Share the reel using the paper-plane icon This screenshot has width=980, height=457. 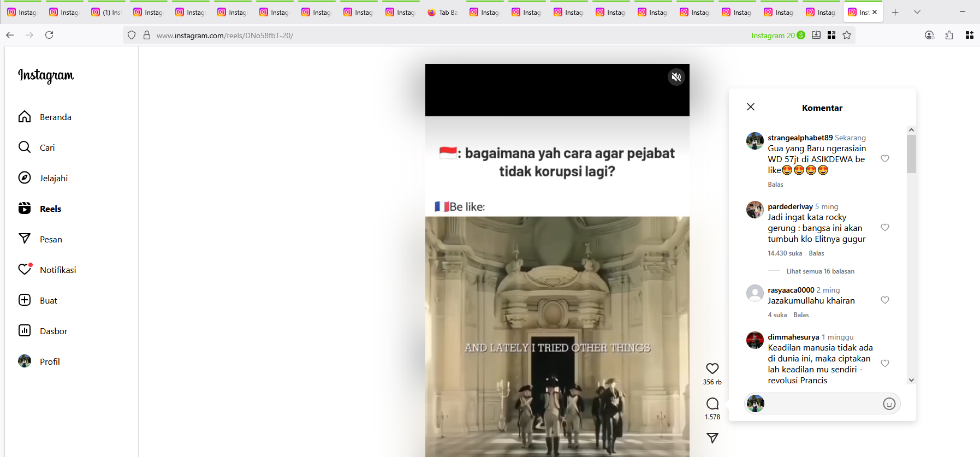[x=712, y=438]
